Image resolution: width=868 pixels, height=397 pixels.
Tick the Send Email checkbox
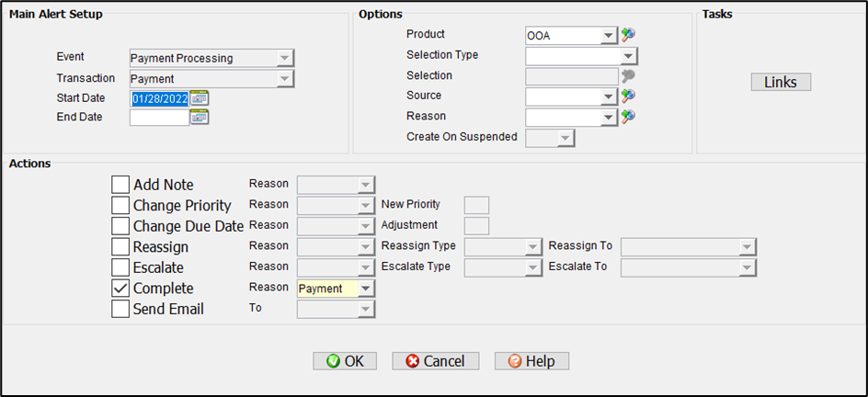pyautogui.click(x=120, y=309)
